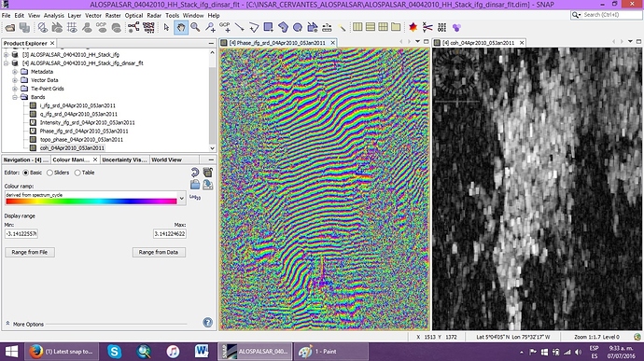Select the panning hand tool
This screenshot has height=361, width=644.
click(181, 27)
